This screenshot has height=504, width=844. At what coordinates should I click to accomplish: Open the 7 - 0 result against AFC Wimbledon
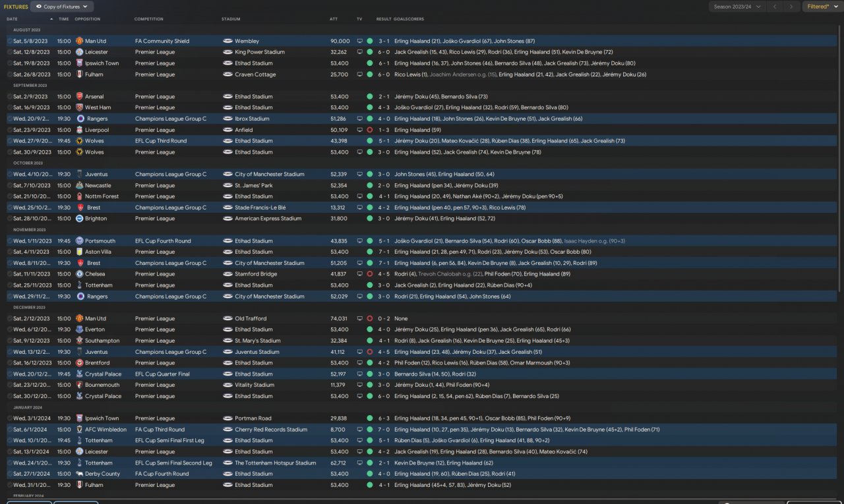(x=384, y=430)
